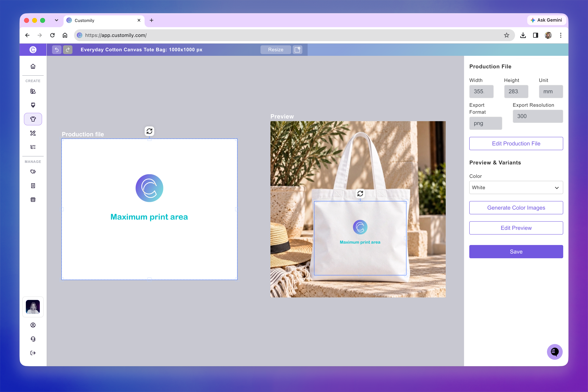This screenshot has height=392, width=588.
Task: Select the T-shirt product icon
Action: tap(33, 119)
